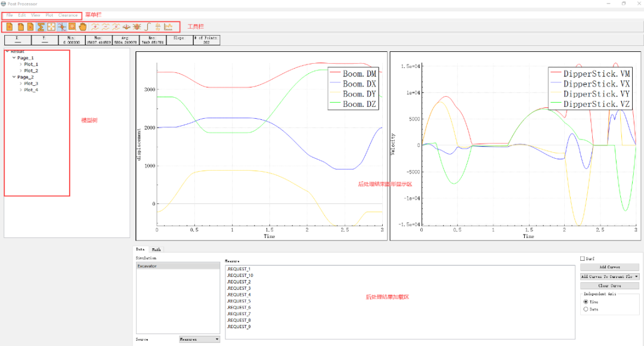Click DipperStick. VX legend entry
Image resolution: width=644 pixels, height=346 pixels.
point(590,84)
